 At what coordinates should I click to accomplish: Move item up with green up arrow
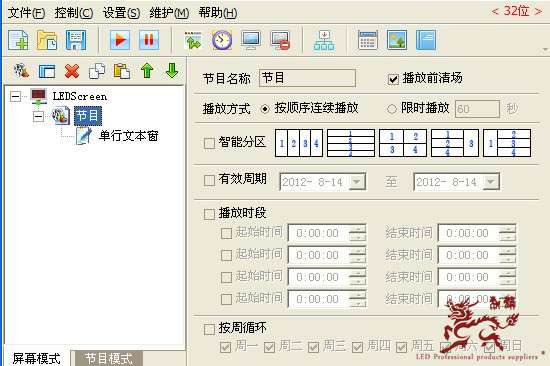pyautogui.click(x=147, y=71)
